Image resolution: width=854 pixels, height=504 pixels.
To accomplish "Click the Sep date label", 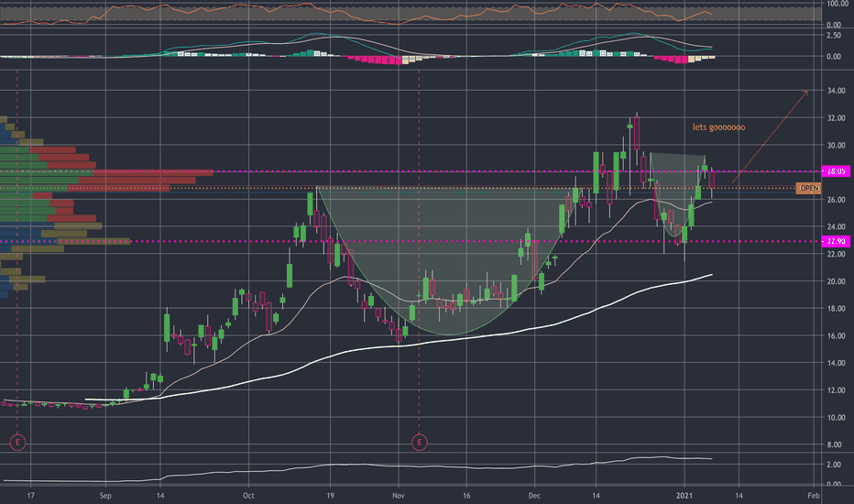I will coord(105,495).
